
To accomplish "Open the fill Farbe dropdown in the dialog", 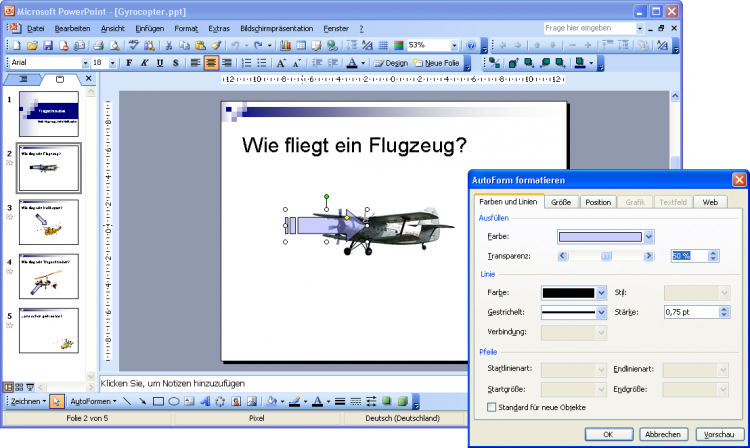I will pos(649,236).
